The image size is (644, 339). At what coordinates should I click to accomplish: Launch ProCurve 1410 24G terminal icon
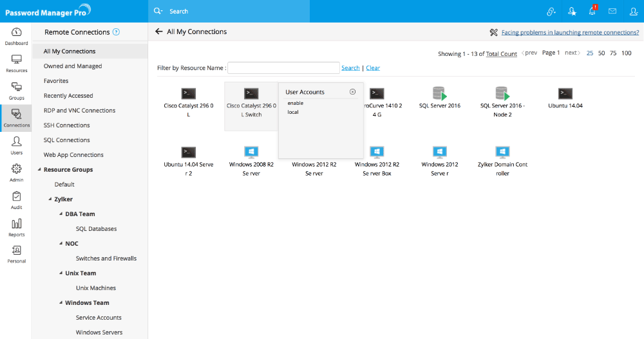click(377, 93)
